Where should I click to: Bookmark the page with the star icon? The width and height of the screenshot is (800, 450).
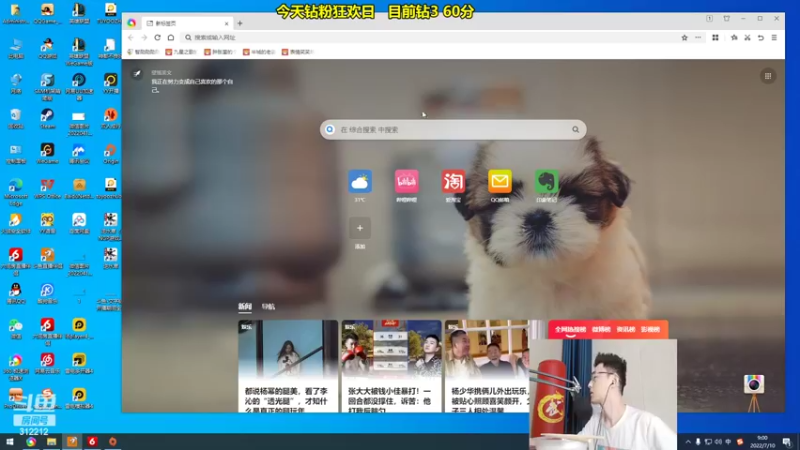[685, 37]
